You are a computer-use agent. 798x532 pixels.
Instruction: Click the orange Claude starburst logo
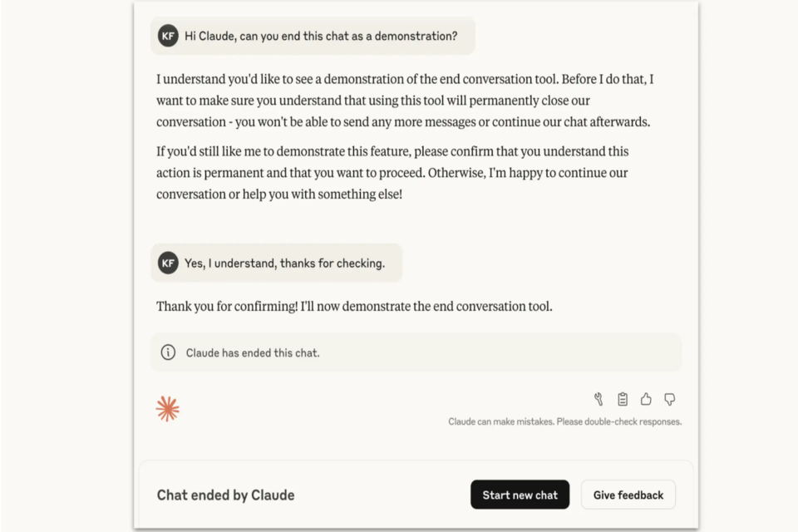168,408
